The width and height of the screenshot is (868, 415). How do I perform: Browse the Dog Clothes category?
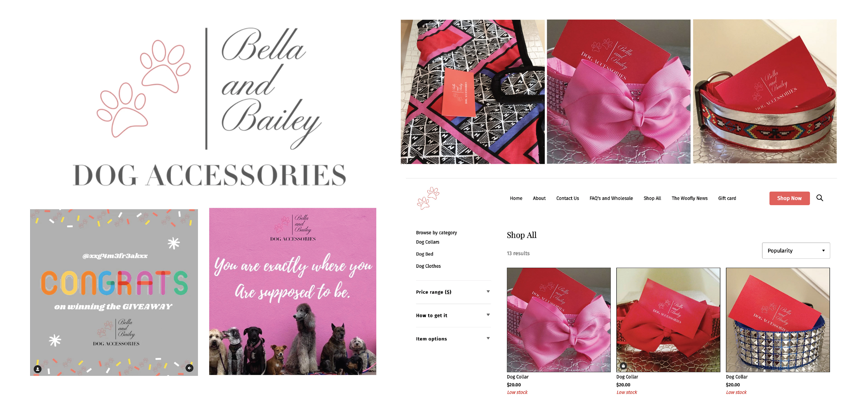pyautogui.click(x=428, y=266)
